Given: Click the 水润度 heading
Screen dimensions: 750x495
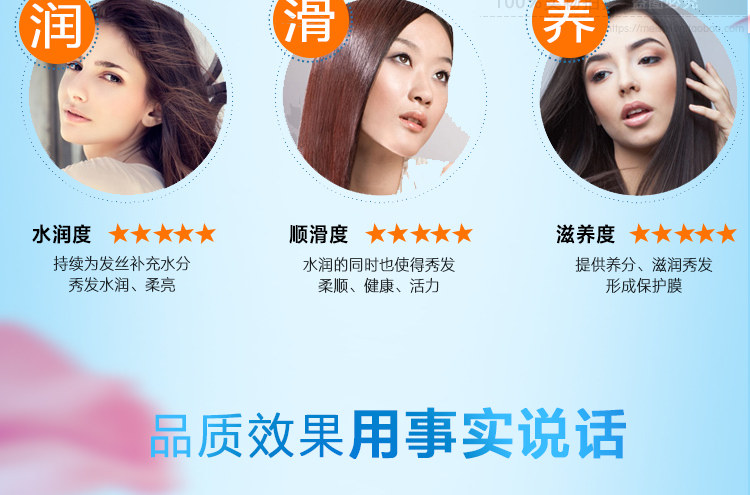Looking at the screenshot, I should [62, 234].
